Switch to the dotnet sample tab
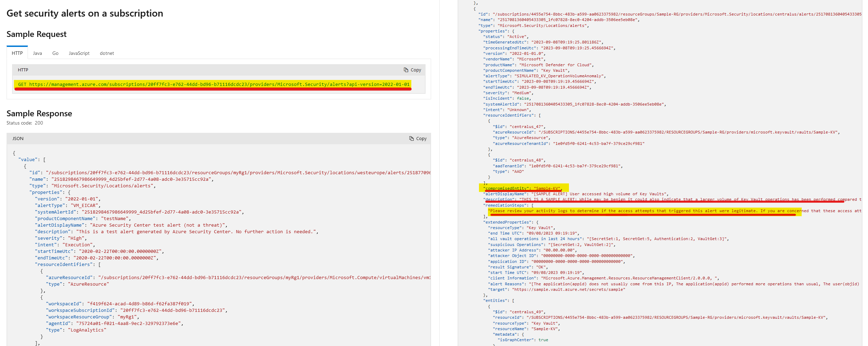The width and height of the screenshot is (868, 346). pos(107,53)
